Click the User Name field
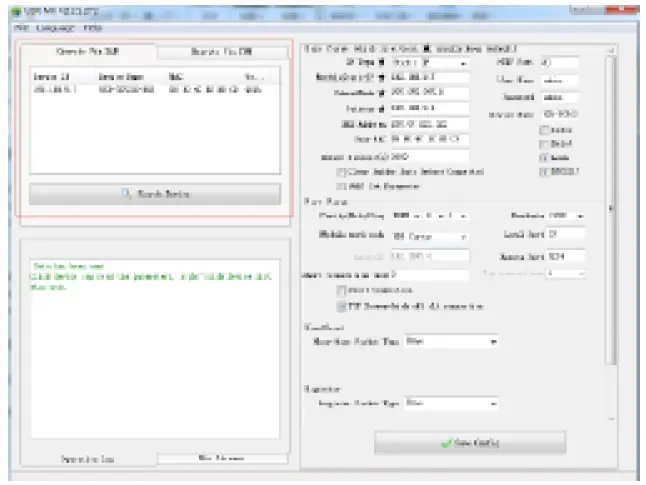 coord(559,80)
